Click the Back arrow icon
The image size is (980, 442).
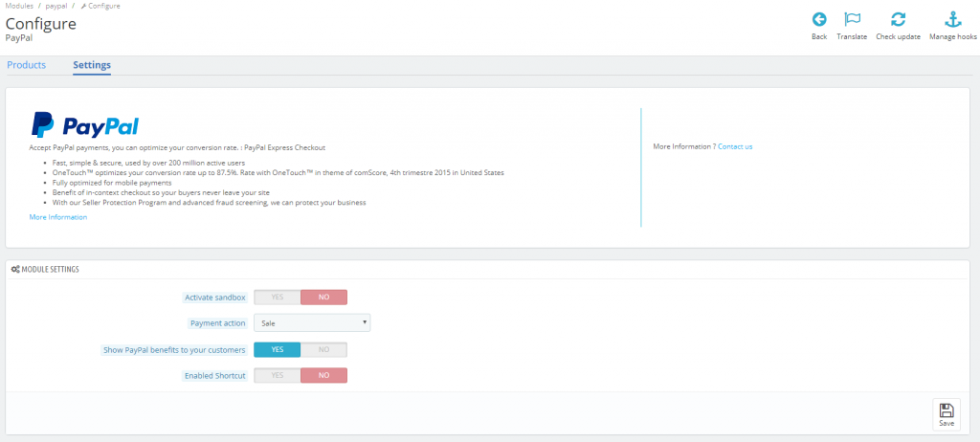coord(819,19)
